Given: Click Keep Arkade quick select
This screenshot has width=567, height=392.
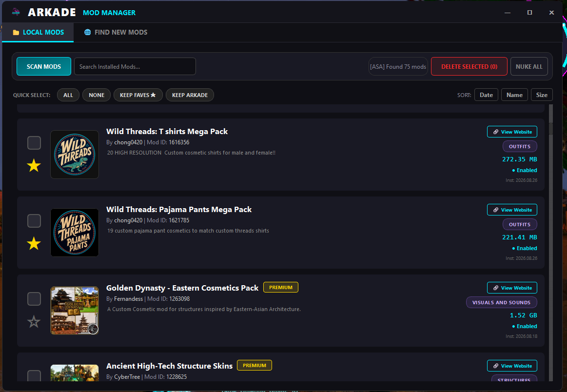Looking at the screenshot, I should tap(190, 95).
